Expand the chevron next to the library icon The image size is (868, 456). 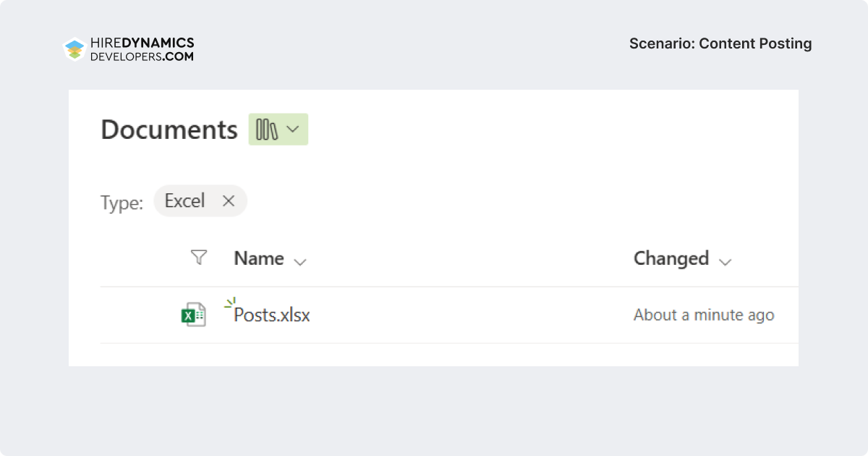pyautogui.click(x=292, y=129)
